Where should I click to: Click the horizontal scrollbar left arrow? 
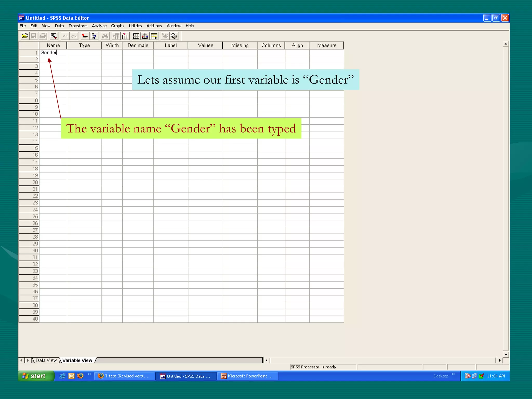click(x=267, y=360)
